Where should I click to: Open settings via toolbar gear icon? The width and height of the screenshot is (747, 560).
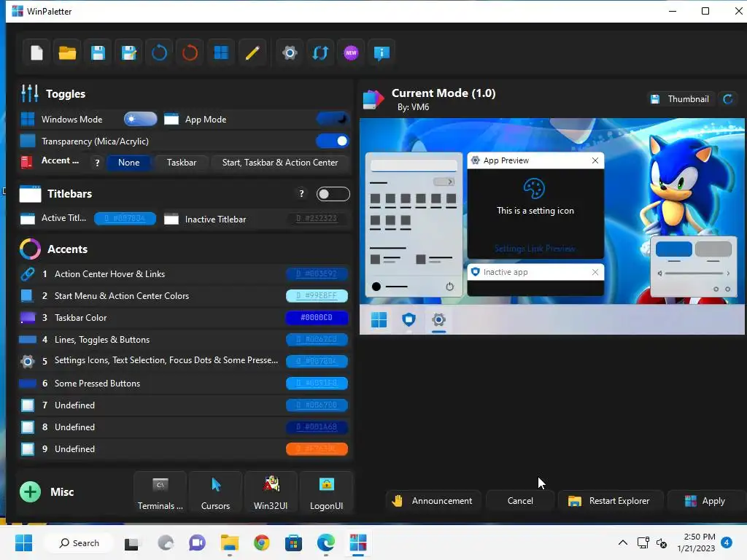tap(289, 52)
